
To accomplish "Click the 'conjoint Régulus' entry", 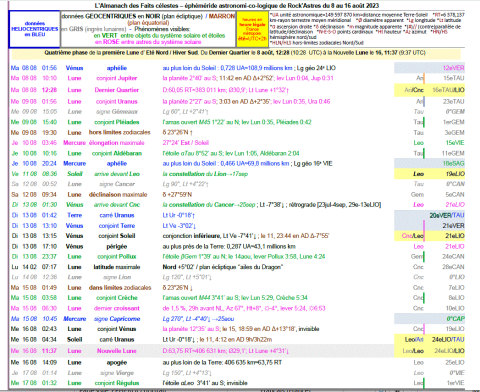I will 117,383.
